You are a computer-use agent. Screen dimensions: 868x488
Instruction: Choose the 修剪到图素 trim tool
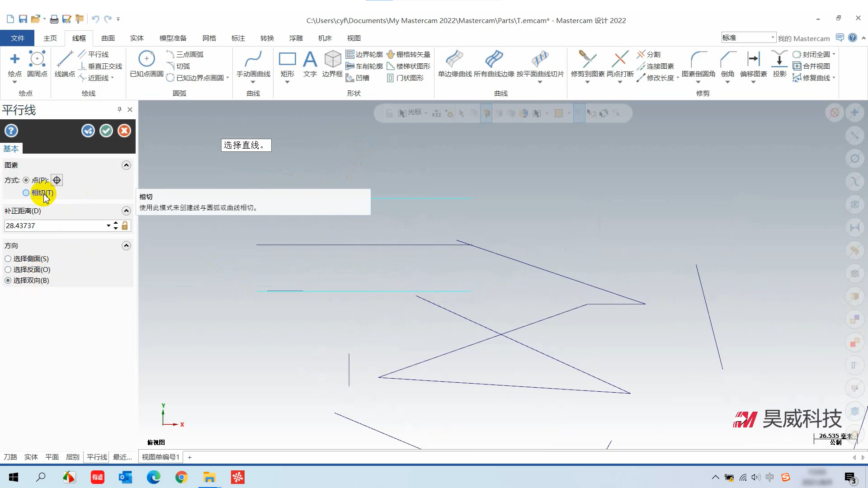[x=587, y=60]
